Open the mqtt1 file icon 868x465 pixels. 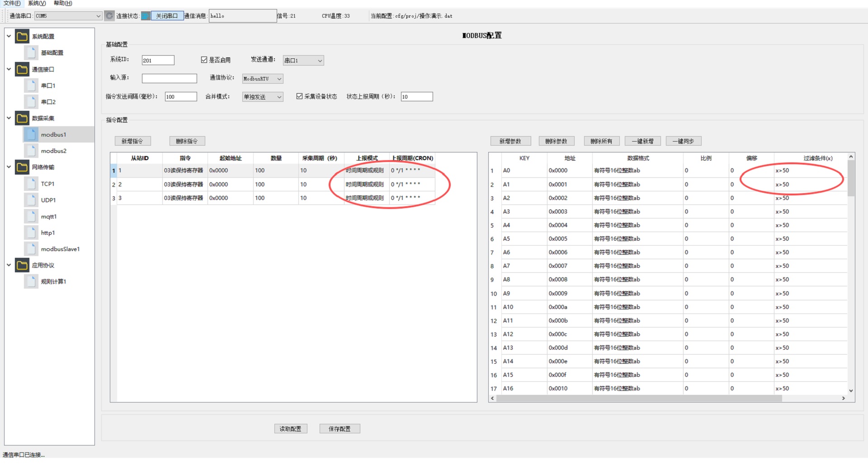[31, 217]
